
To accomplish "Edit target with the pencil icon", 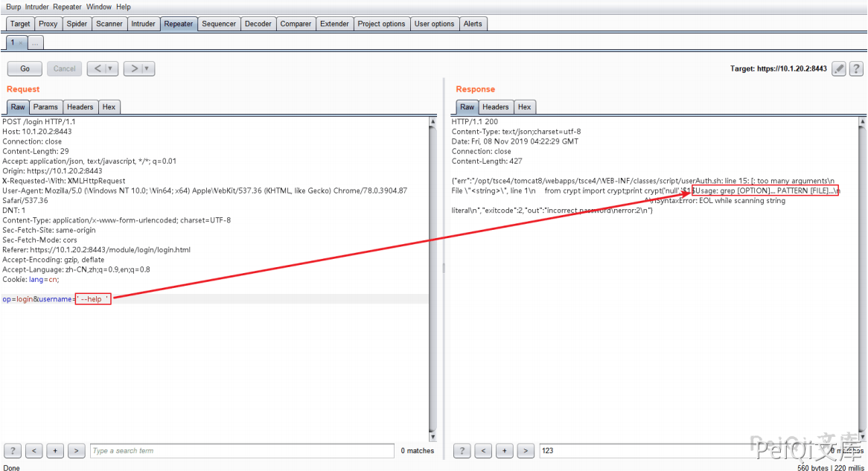I will click(838, 68).
